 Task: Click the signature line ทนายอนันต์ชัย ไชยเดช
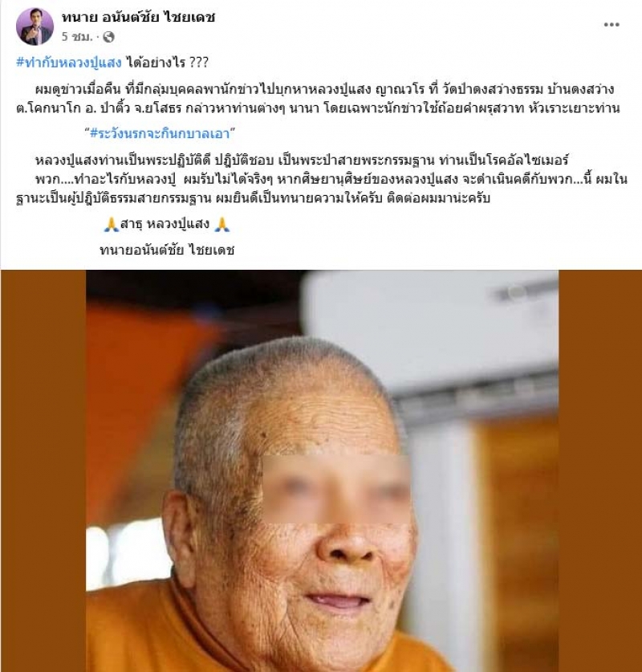coord(167,250)
